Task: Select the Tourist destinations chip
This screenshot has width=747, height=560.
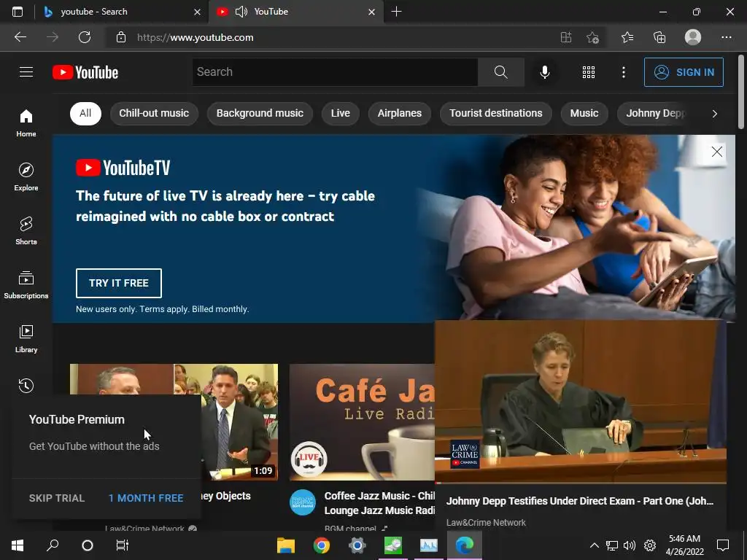Action: tap(495, 113)
